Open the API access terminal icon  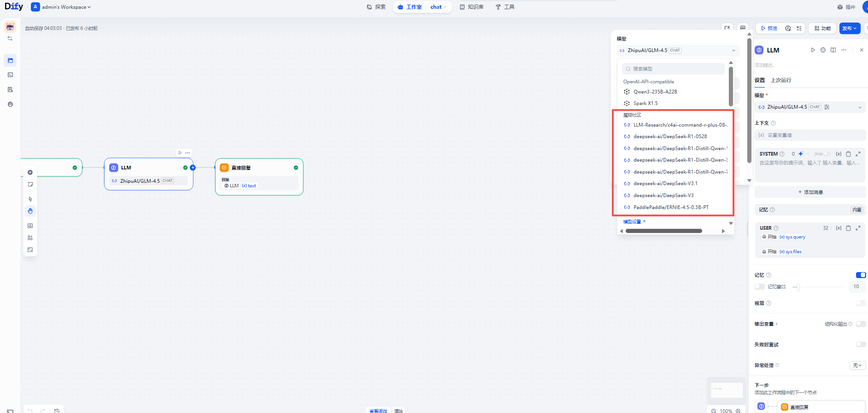pos(10,75)
